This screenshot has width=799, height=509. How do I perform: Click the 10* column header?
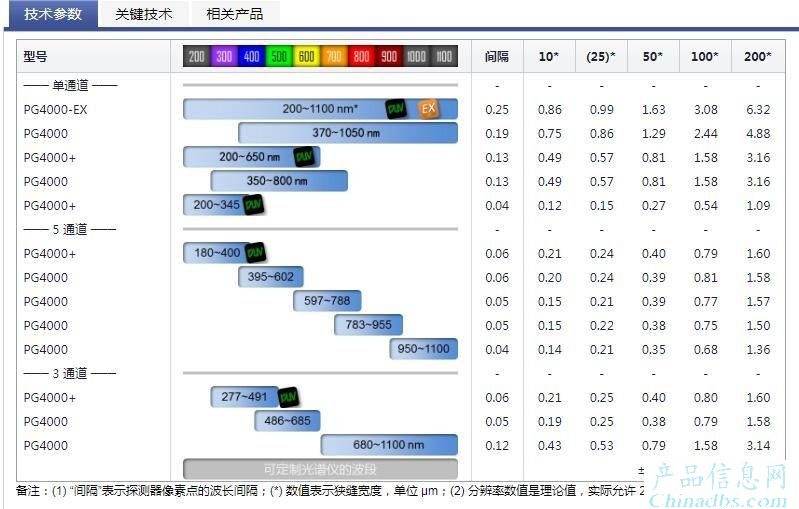point(549,57)
